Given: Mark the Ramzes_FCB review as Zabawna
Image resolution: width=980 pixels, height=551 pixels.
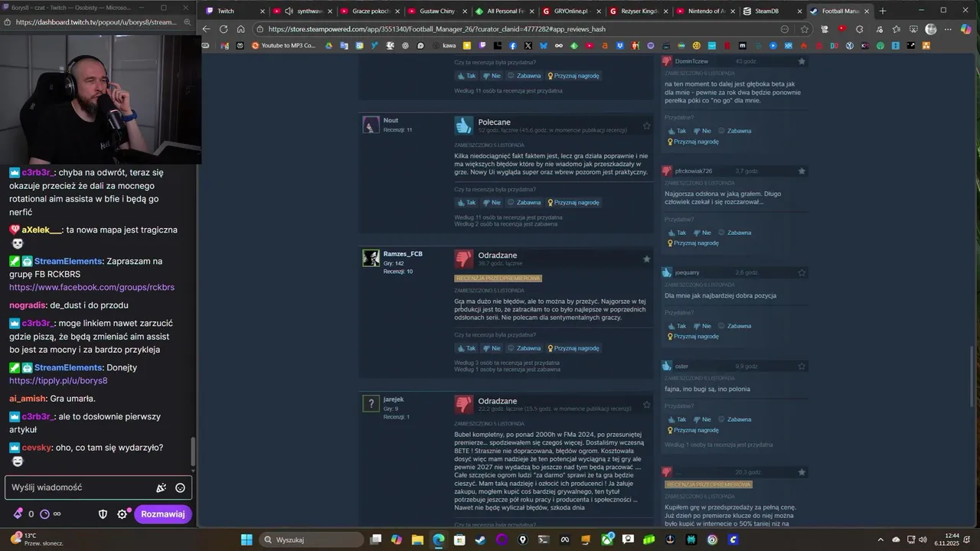Looking at the screenshot, I should (x=524, y=348).
